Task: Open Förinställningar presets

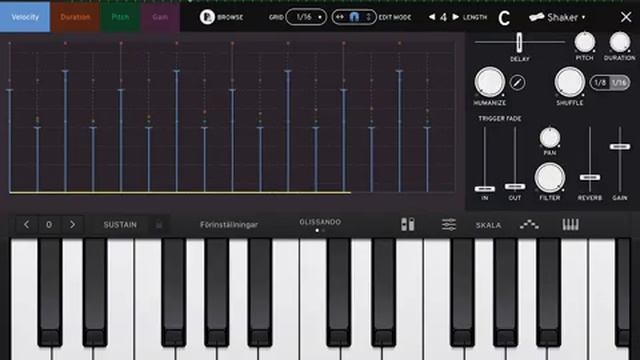Action: coord(229,225)
